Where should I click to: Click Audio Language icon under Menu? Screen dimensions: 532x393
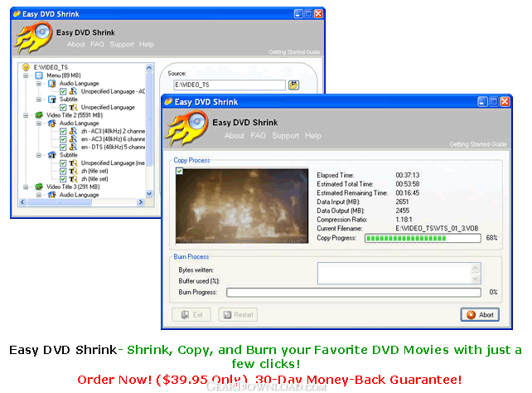tap(52, 83)
